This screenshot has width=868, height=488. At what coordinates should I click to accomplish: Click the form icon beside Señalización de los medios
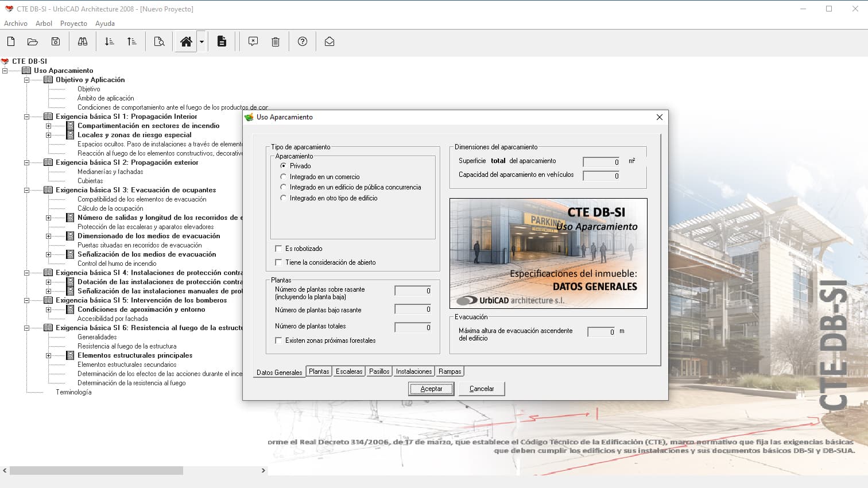coord(70,254)
